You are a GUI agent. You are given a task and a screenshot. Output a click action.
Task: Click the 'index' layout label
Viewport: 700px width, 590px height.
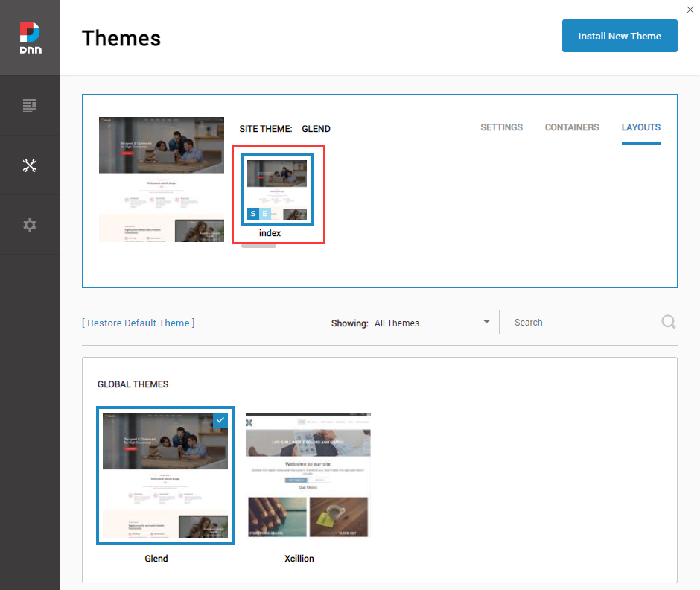coord(270,233)
